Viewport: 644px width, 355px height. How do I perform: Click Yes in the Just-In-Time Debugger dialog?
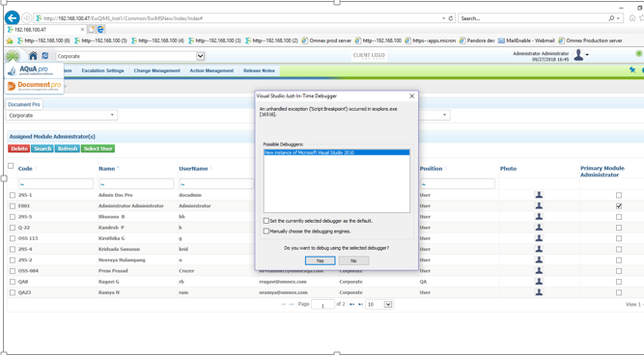point(320,260)
